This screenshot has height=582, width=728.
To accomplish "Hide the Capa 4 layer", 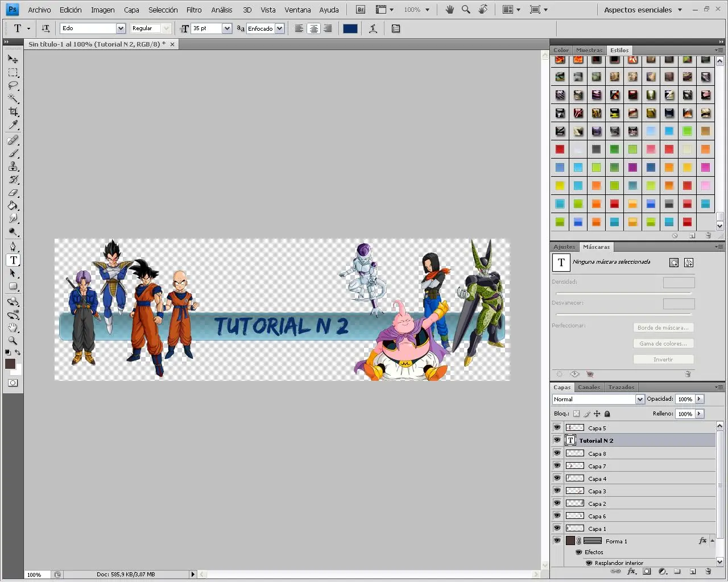I will [x=557, y=478].
